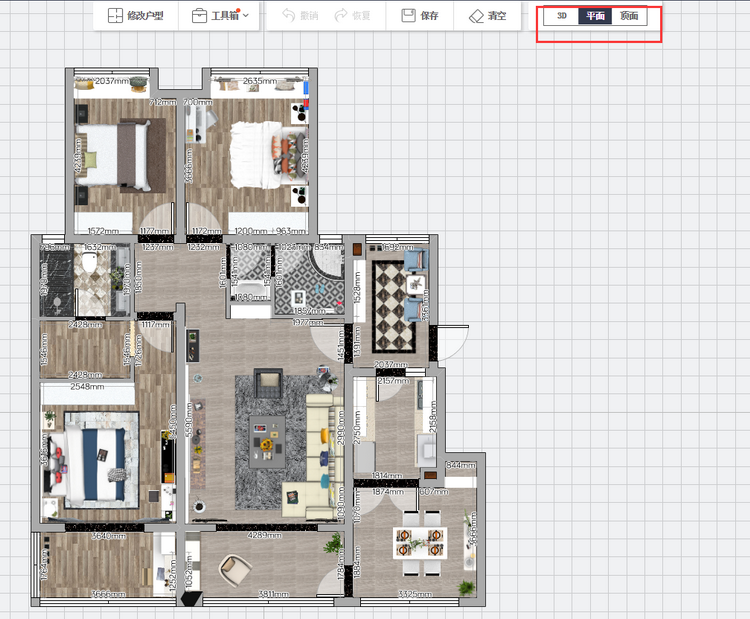The image size is (750, 619).
Task: Click the 1632mm bathroom dimension
Action: 100,247
